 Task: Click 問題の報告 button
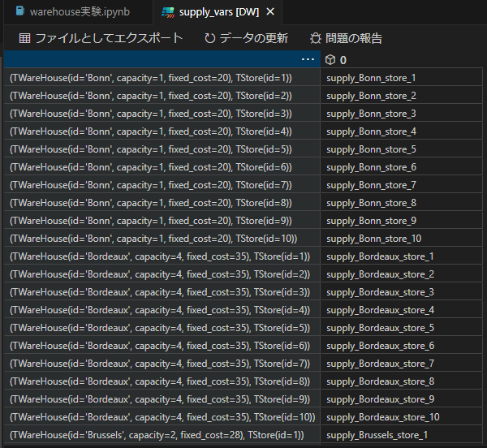coord(346,38)
